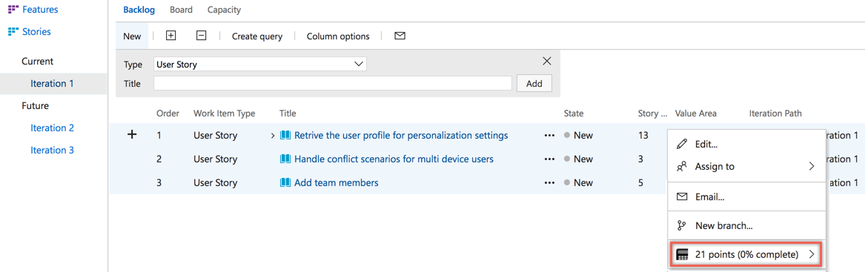
Task: Open ellipsis menu for 'Handle conflict scenarios' story
Action: 549,159
